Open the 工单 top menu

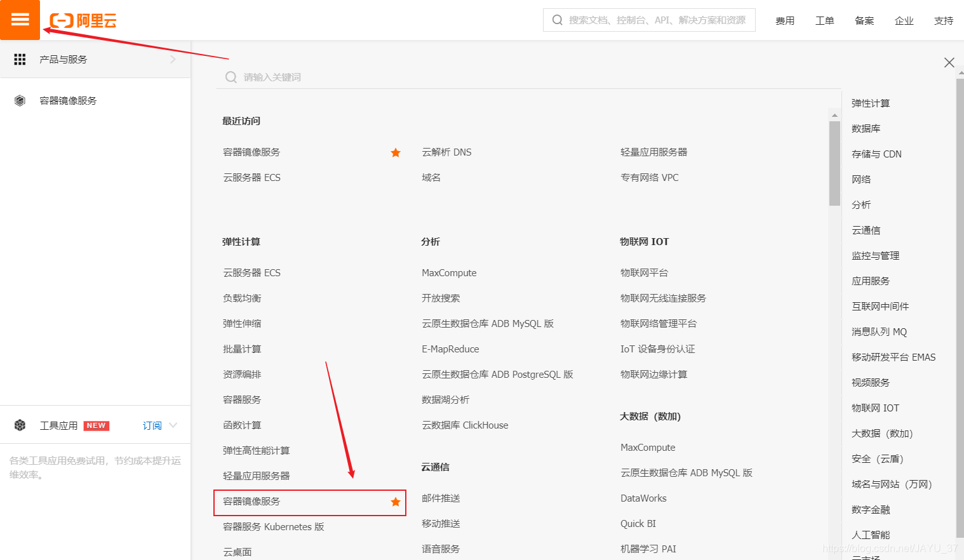click(x=825, y=20)
